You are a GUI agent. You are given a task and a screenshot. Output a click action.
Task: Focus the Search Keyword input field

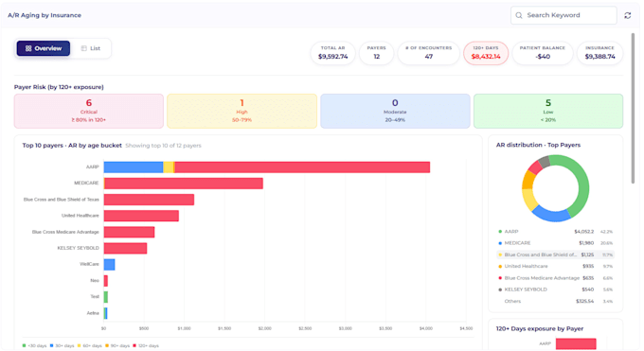(x=563, y=15)
